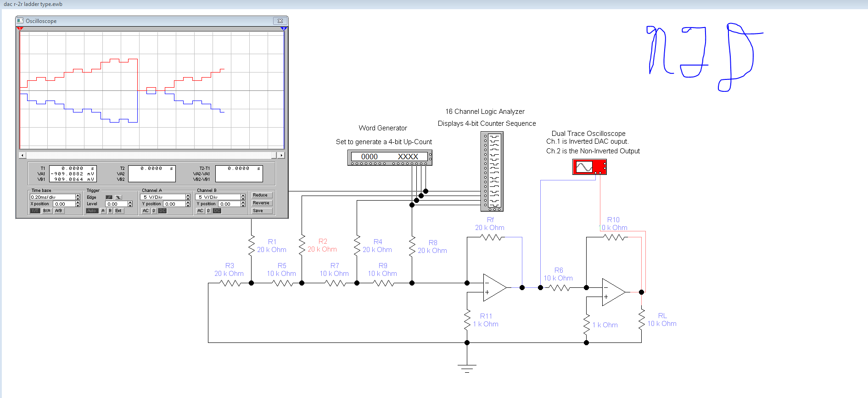Screen dimensions: 868x398
Task: Select feedback resistor R10 symbol
Action: pyautogui.click(x=614, y=237)
